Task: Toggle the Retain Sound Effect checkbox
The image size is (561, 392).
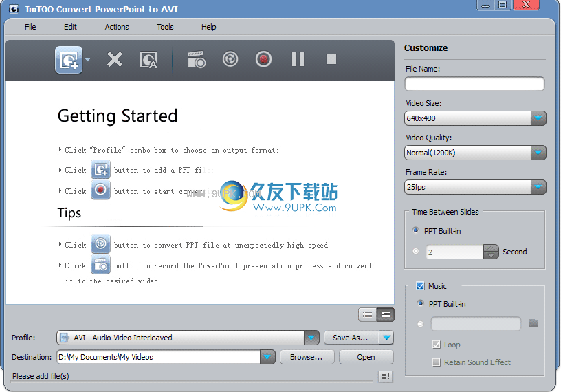Action: 436,362
